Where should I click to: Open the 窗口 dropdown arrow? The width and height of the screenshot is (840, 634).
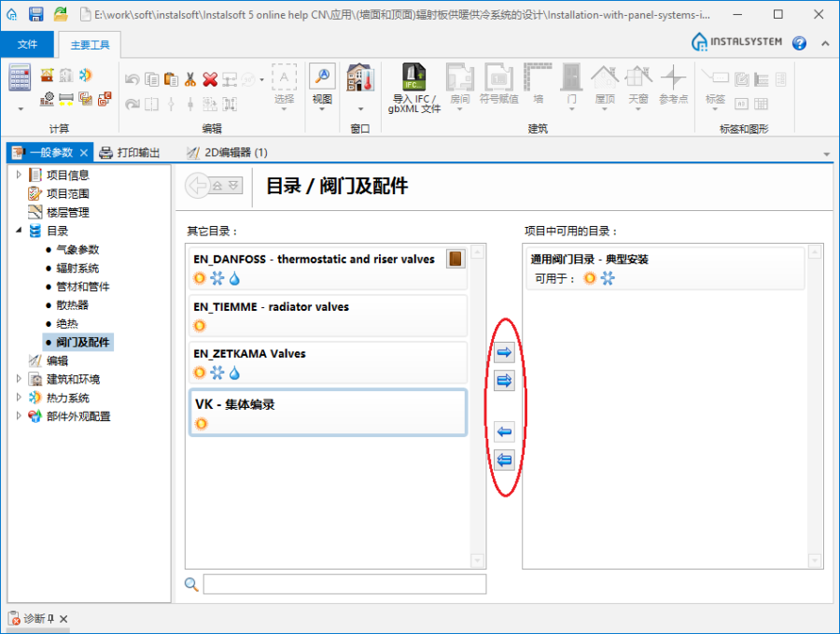pos(360,109)
